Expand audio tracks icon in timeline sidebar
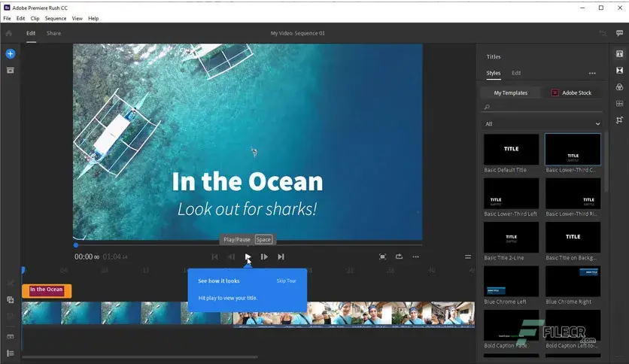 (x=11, y=336)
